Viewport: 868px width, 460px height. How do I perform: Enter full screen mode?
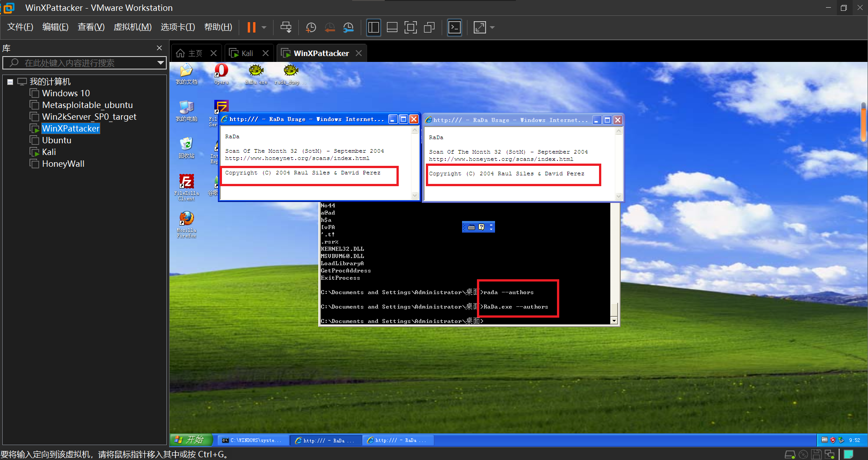pyautogui.click(x=410, y=28)
